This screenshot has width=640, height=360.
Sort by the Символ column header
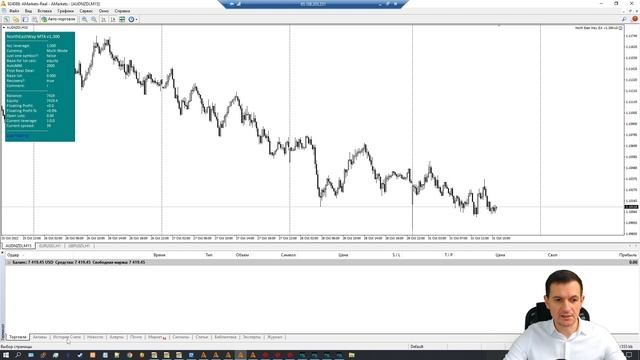288,255
